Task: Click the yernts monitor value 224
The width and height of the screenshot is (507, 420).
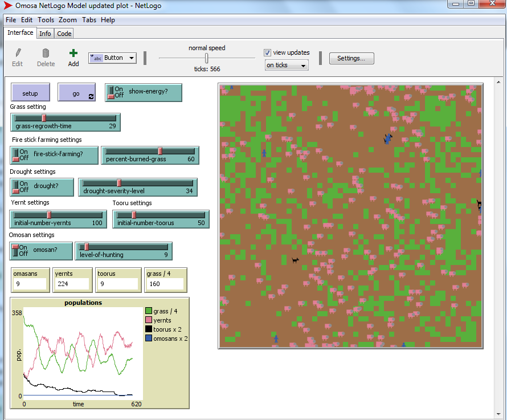Action: click(x=72, y=284)
